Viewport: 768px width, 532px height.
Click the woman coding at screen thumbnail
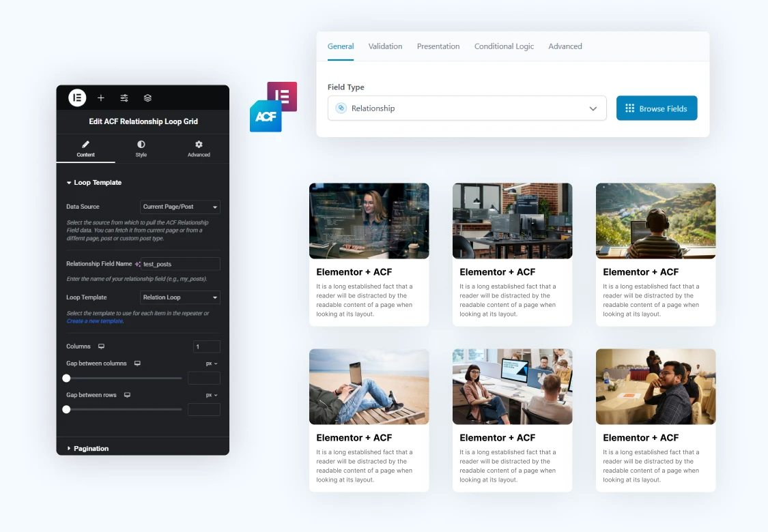369,221
